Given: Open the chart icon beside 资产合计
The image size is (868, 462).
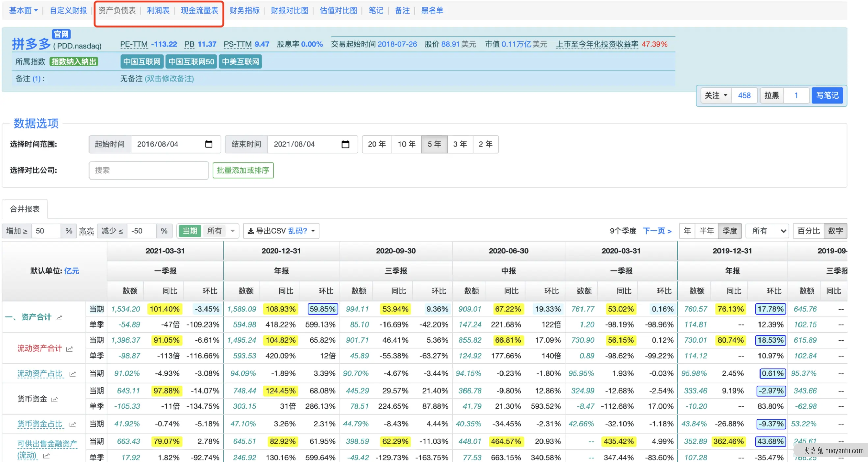Looking at the screenshot, I should [x=59, y=318].
